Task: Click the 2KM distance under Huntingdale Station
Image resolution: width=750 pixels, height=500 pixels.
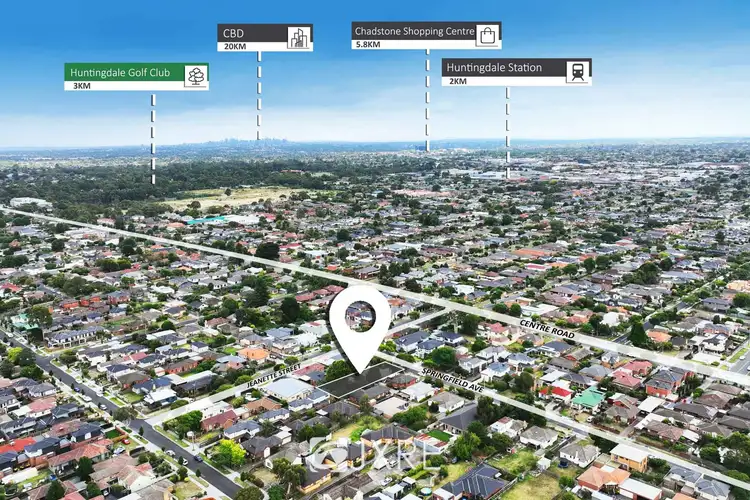Action: point(458,81)
